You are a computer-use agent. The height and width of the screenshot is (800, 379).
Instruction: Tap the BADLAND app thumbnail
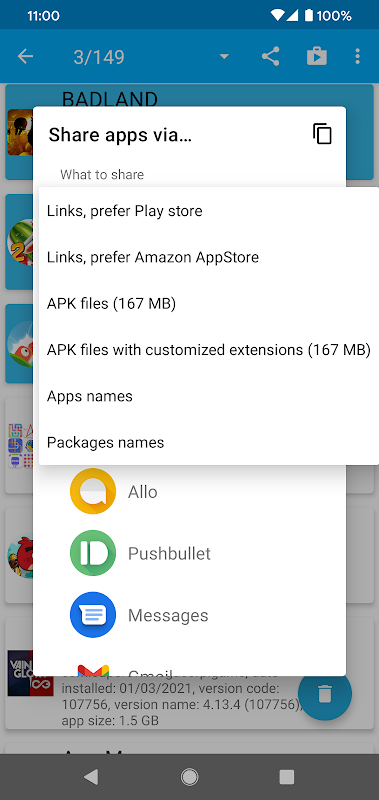click(x=20, y=132)
